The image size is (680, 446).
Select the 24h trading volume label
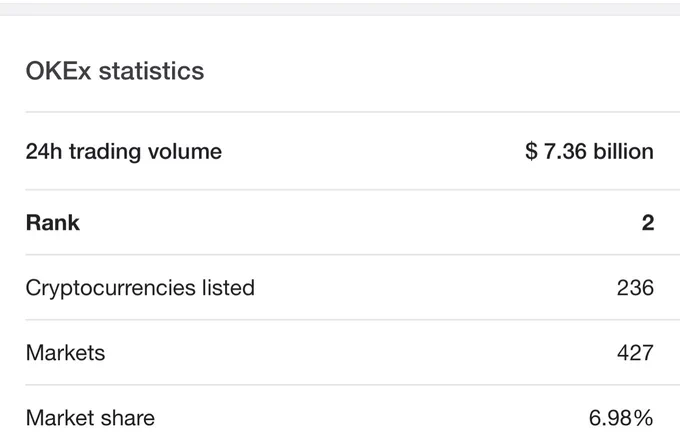coord(124,152)
